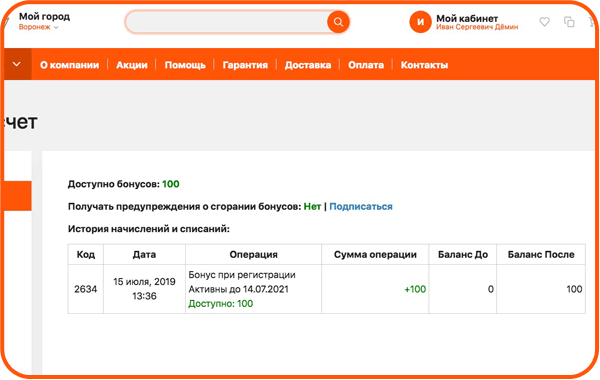Click the Сумма операции column header
This screenshot has height=380, width=600.
tap(375, 254)
